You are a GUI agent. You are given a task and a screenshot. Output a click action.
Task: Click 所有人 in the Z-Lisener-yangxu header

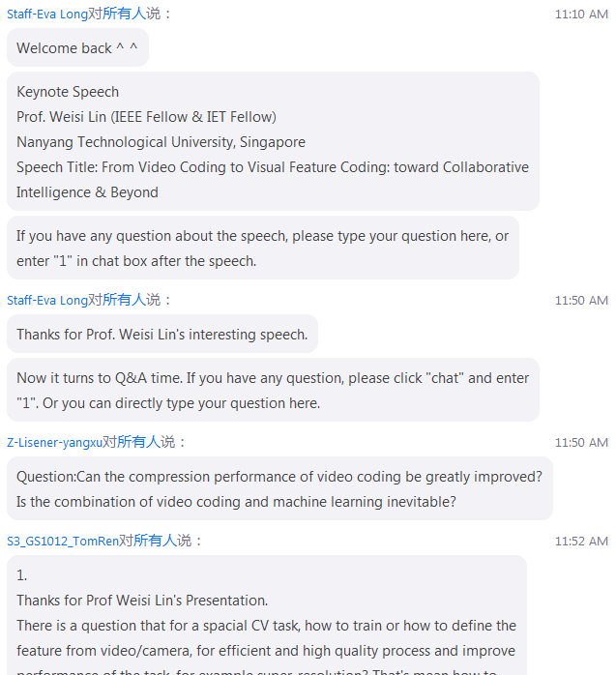point(138,443)
